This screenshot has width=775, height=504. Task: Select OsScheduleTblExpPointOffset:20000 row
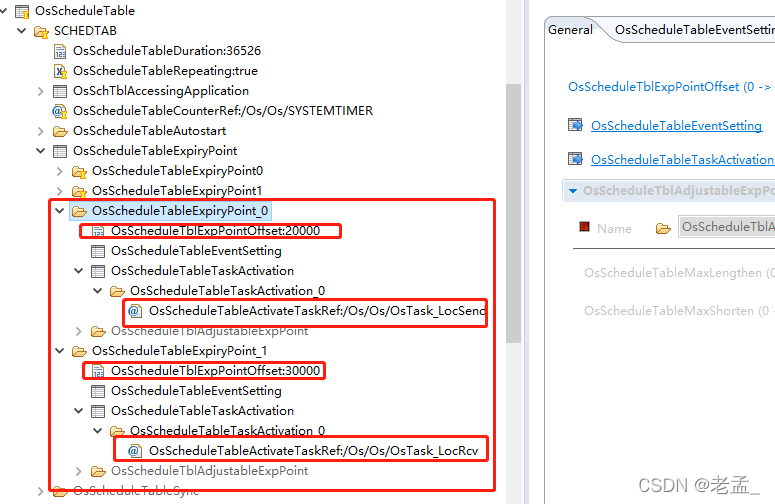(215, 231)
